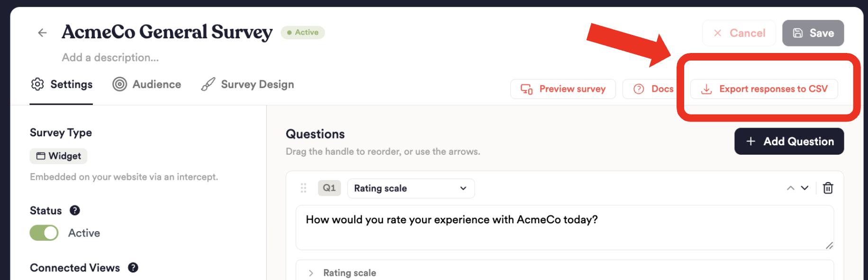Save the survey
Screen dimensions: 868x280
(813, 33)
